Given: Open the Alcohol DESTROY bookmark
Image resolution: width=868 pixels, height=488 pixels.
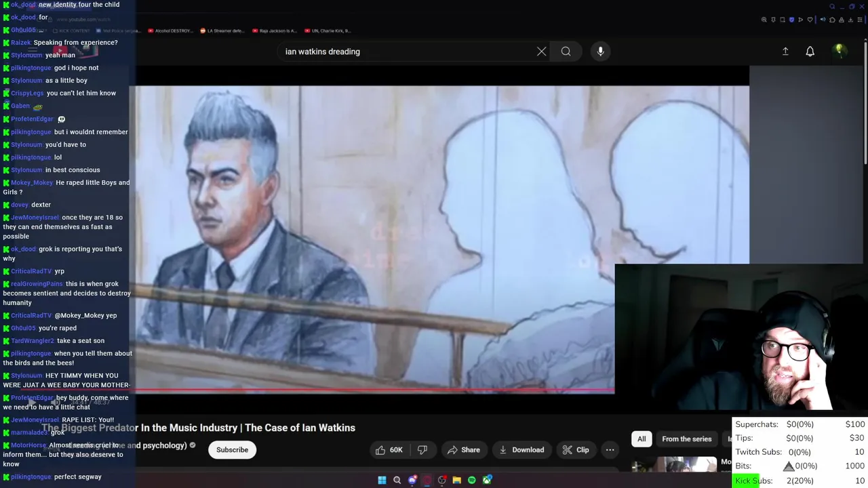Looking at the screenshot, I should click(x=170, y=30).
